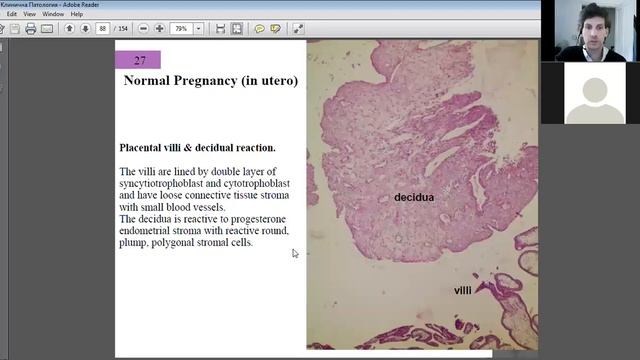Click the purple slide number box '27'

click(138, 60)
